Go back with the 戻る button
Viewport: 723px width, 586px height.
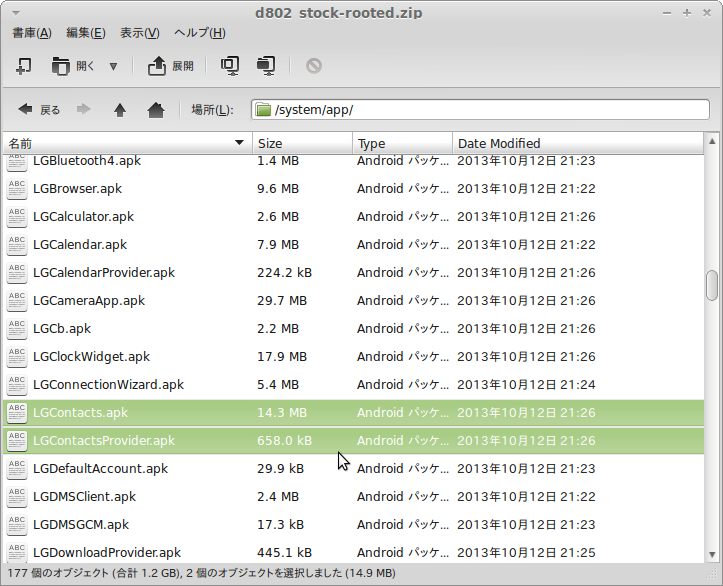click(39, 110)
